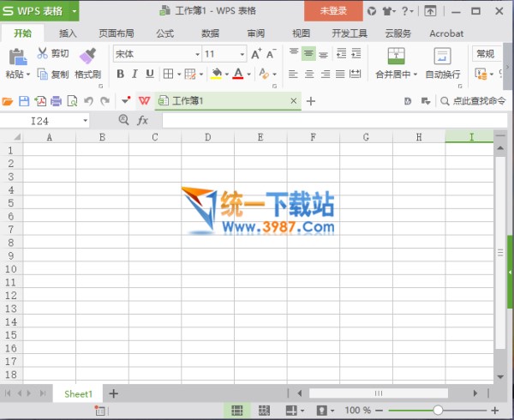Viewport: 514px width, 420px height.
Task: Click the formula bar input field
Action: [x=335, y=121]
